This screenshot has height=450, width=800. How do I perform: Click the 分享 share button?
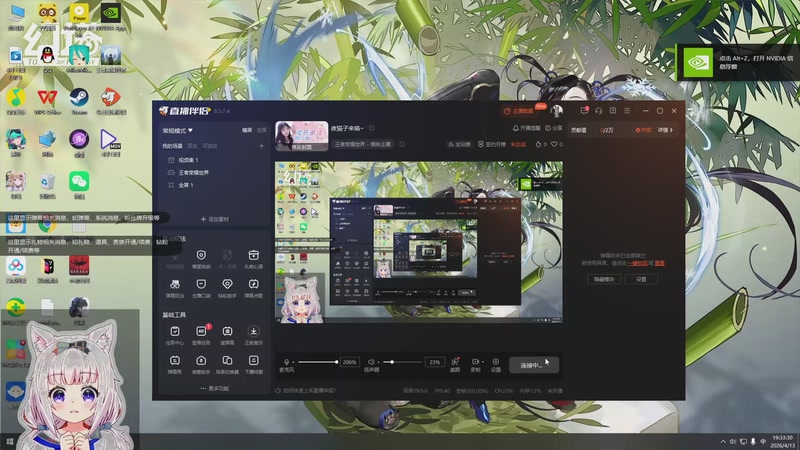tap(554, 128)
